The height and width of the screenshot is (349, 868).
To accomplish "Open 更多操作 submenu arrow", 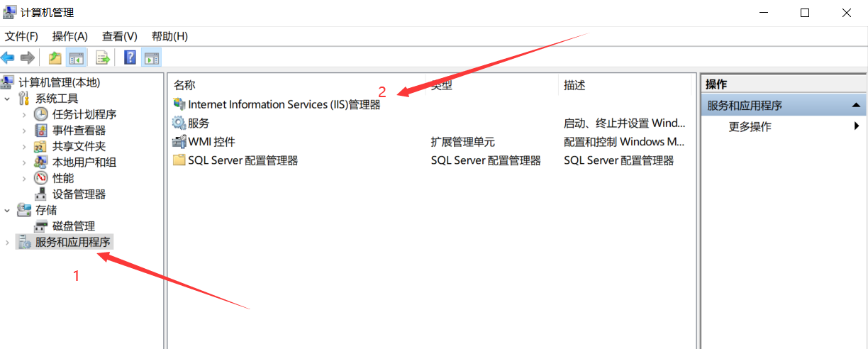I will point(857,127).
